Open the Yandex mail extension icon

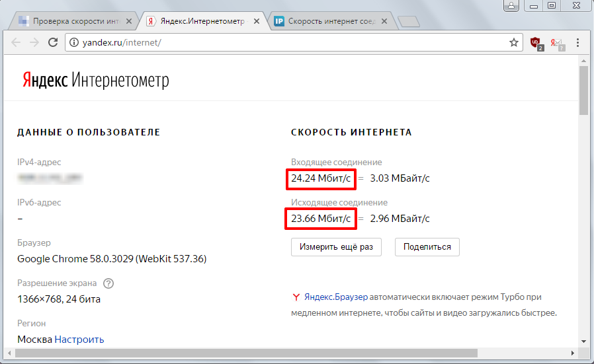coord(558,44)
